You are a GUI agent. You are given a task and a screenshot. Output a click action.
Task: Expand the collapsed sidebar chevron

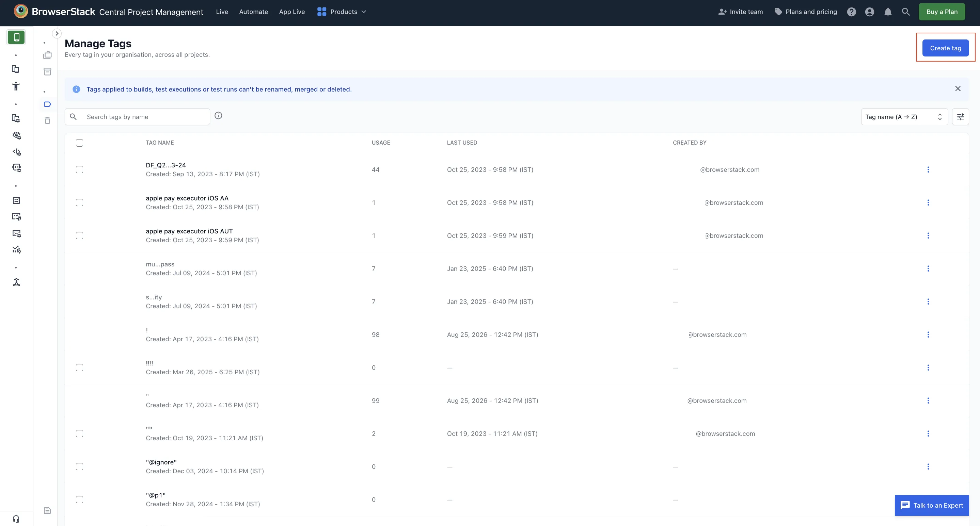pos(57,33)
